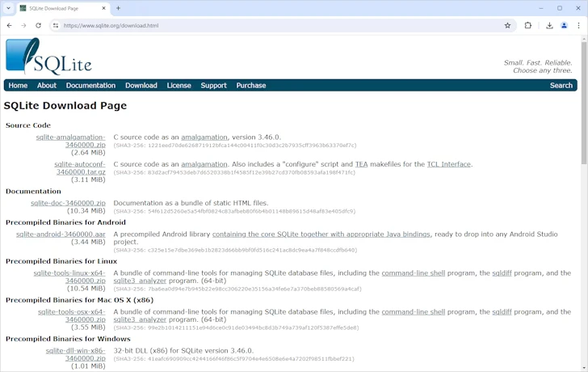The width and height of the screenshot is (588, 372).
Task: Download sqlite-tools-osx-x64-3460000.zip
Action: [x=72, y=315]
